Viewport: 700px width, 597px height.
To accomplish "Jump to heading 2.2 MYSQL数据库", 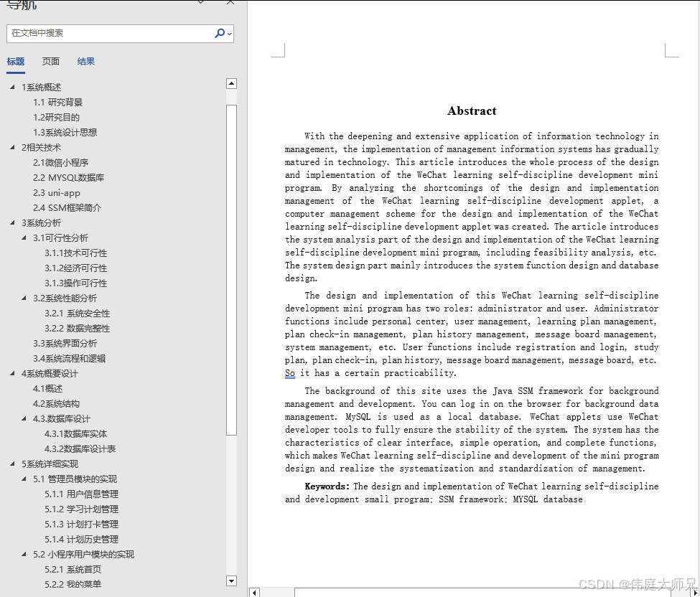I will tap(68, 177).
